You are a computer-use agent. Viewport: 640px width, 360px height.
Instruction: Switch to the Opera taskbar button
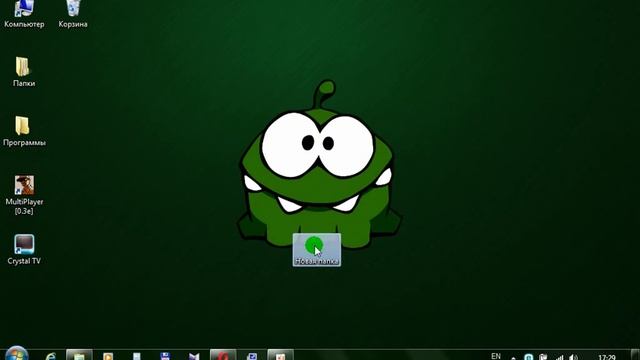[x=223, y=355]
